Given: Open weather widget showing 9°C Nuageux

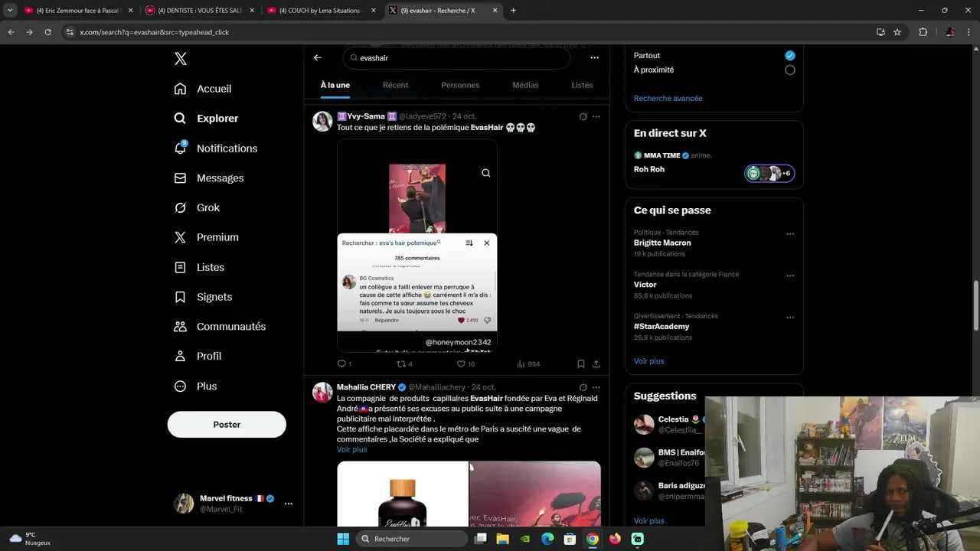Looking at the screenshot, I should point(31,539).
